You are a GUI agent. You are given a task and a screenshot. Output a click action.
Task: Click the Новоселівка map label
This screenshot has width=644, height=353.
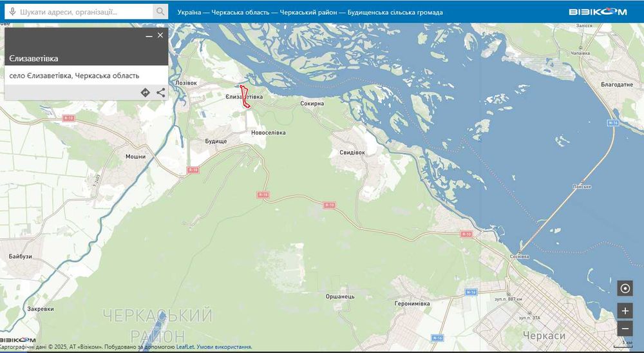tap(269, 133)
